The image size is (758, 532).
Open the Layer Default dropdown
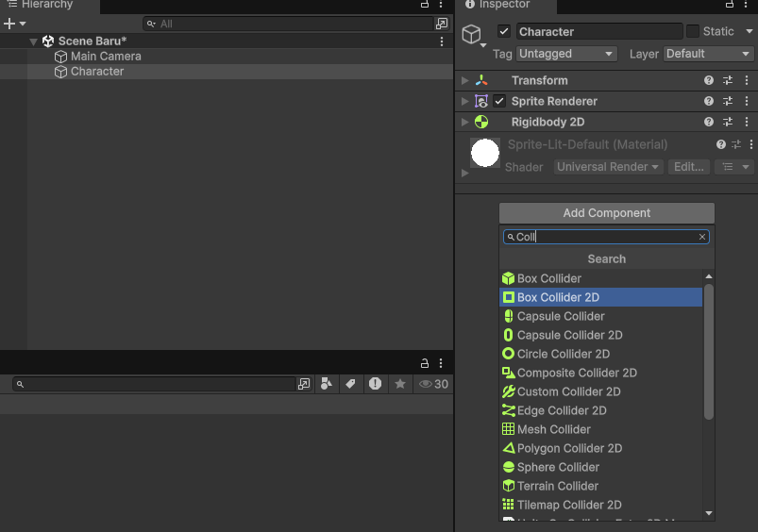[708, 54]
